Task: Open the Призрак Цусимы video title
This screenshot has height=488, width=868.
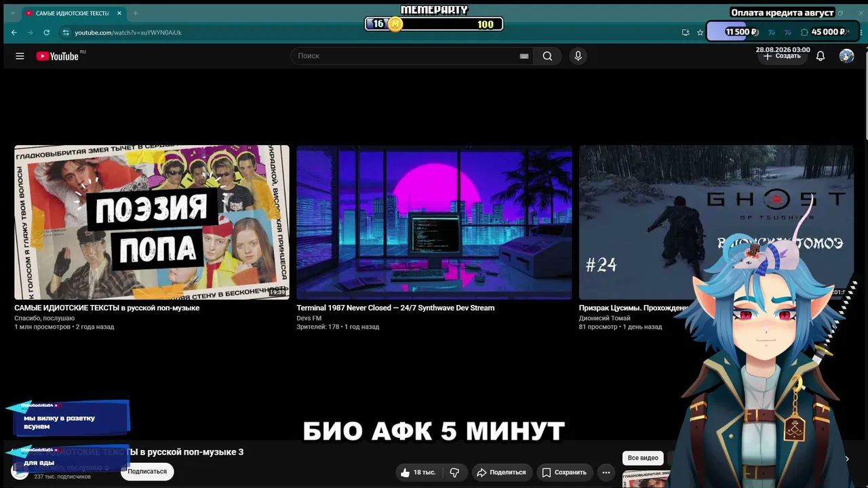Action: point(634,308)
